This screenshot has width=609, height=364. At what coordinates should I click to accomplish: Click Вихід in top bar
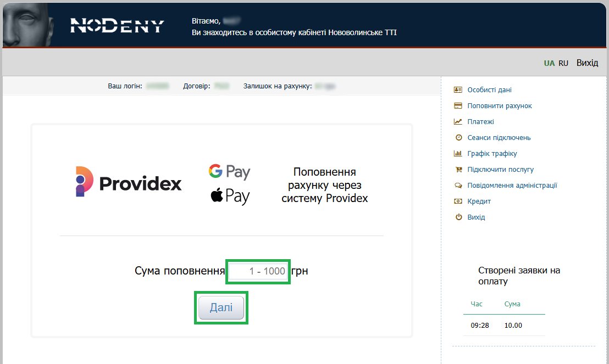pos(587,63)
